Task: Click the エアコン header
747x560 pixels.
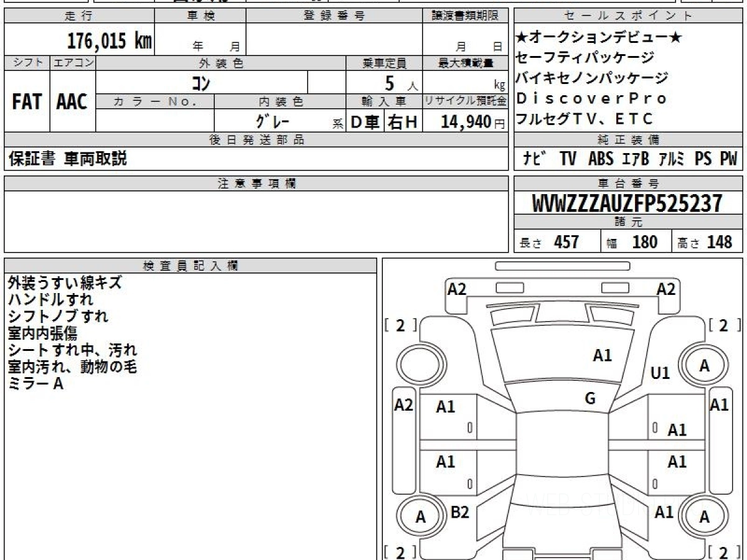Action: tap(73, 63)
